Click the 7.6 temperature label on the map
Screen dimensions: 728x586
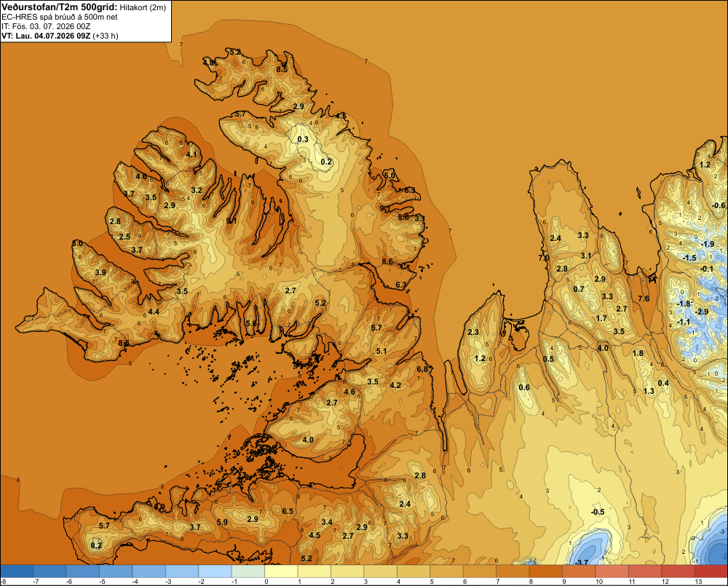[644, 298]
